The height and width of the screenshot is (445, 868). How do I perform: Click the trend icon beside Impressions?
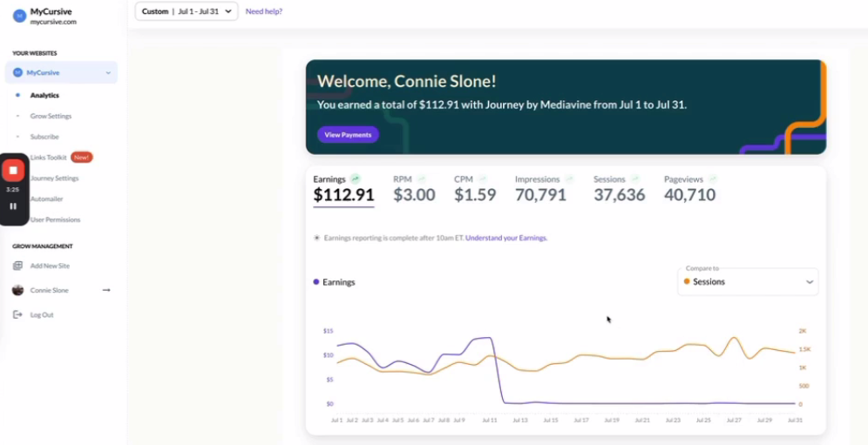click(x=569, y=179)
